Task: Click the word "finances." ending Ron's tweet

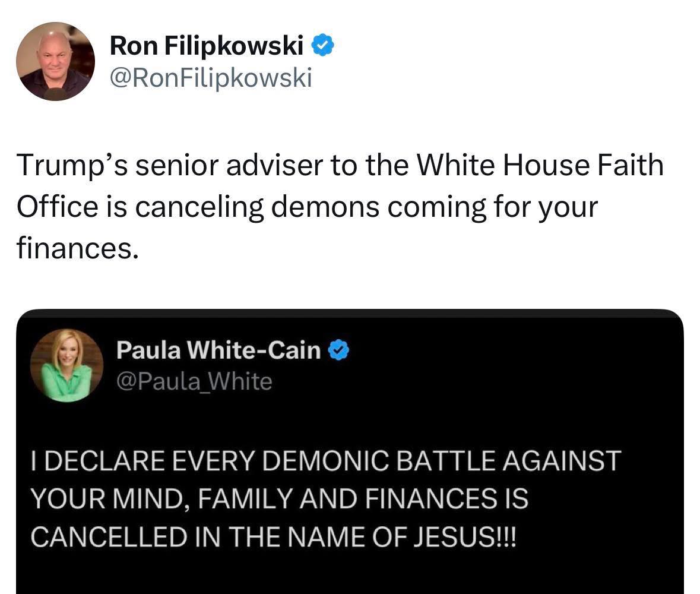Action: pos(77,248)
